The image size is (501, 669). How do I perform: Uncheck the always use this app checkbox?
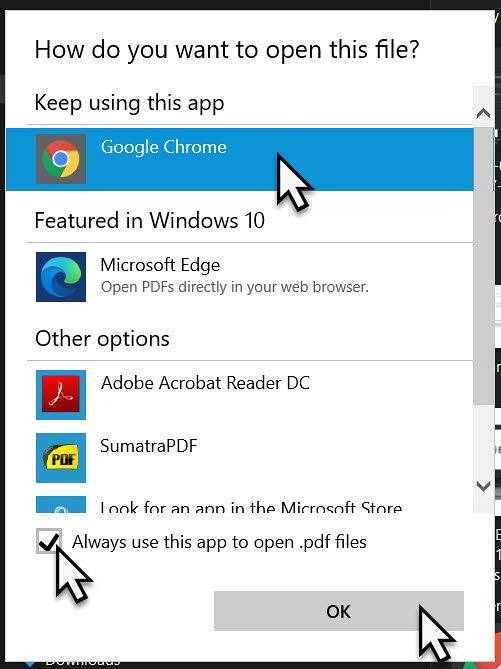click(49, 541)
